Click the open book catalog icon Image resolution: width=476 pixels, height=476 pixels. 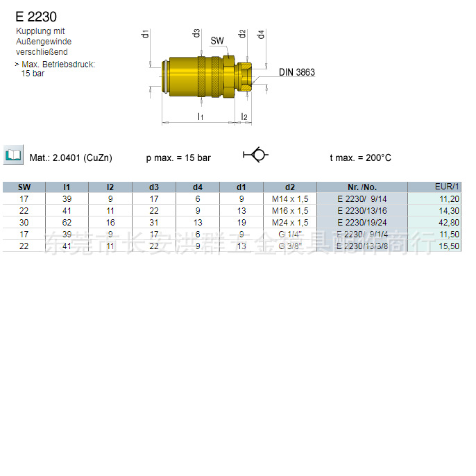(x=13, y=155)
